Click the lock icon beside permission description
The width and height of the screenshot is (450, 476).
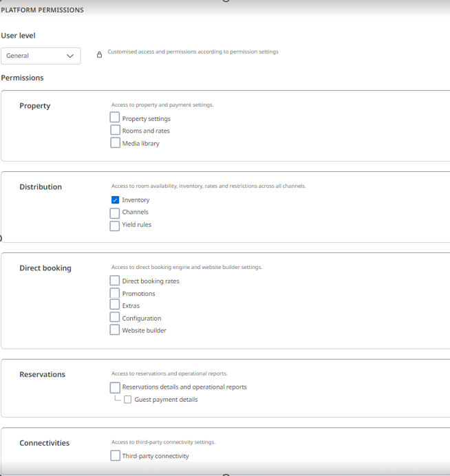[99, 55]
